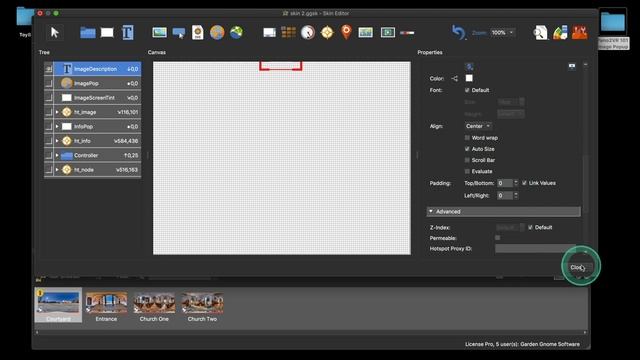Click the Properties panel vertical scrollbar
640x360 pixels.
585,184
